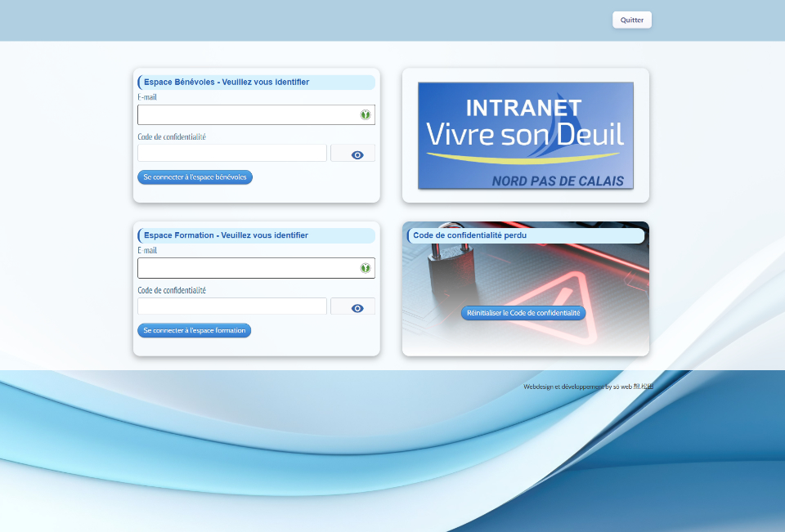Open the Code de confidentialité perdu panel
Image resolution: width=785 pixels, height=532 pixels.
tap(526, 235)
